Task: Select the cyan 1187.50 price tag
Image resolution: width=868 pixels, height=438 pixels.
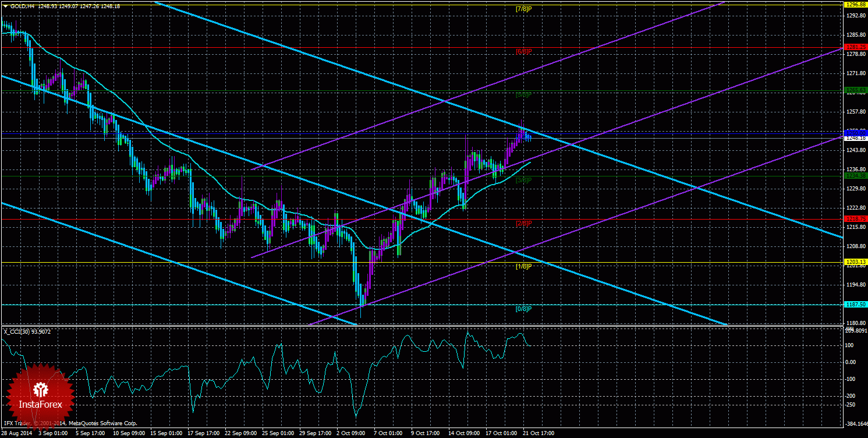Action: (x=856, y=304)
